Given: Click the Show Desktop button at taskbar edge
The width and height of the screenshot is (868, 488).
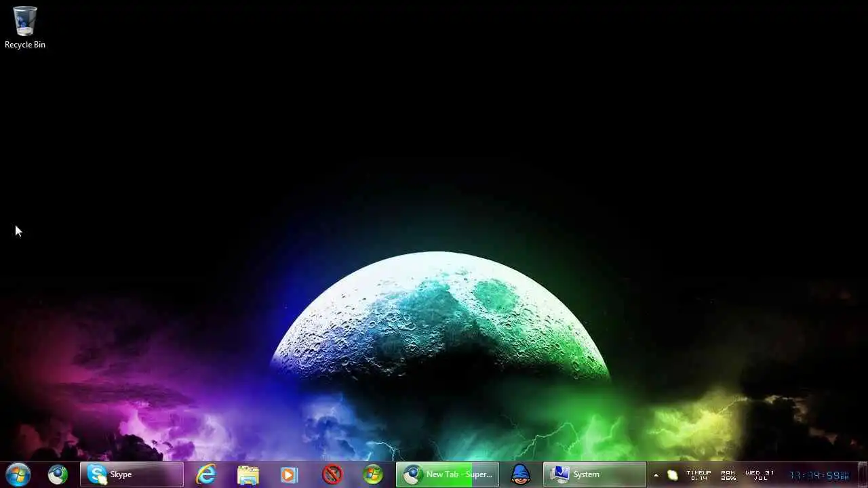Looking at the screenshot, I should 863,474.
